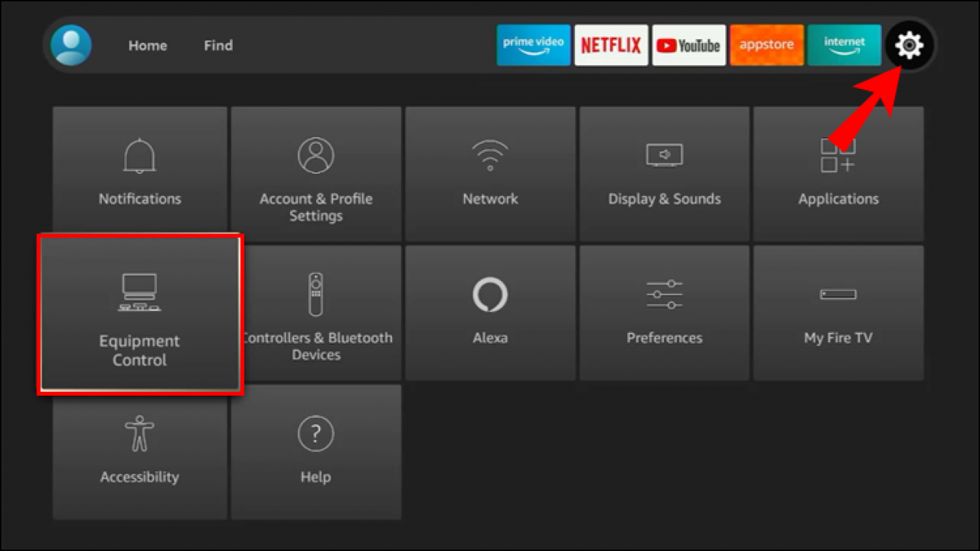Screen dimensions: 980x551
Task: Open Display & Sounds settings
Action: tap(664, 173)
